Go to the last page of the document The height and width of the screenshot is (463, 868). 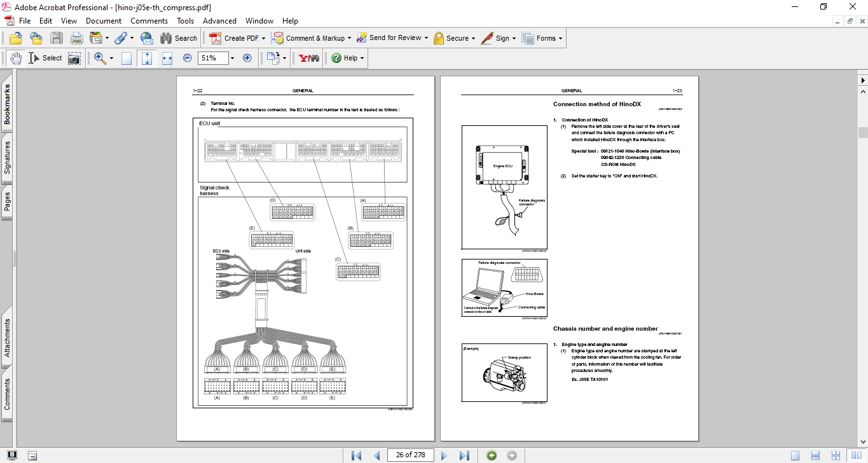click(464, 455)
